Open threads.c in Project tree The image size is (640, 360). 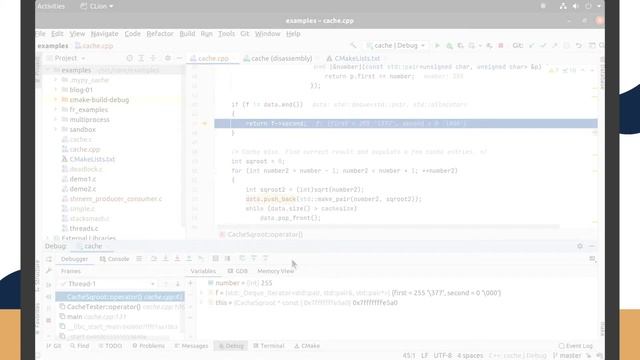pos(84,229)
